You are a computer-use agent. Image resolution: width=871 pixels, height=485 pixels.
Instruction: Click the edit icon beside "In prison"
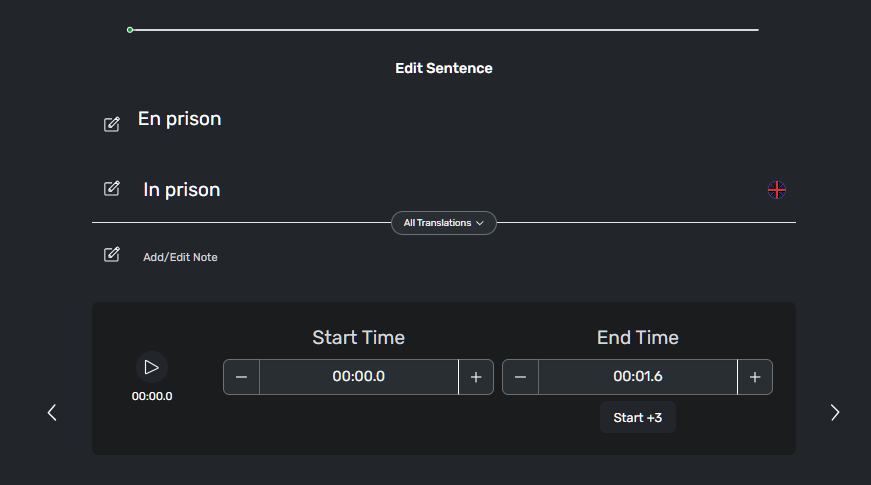pos(112,188)
